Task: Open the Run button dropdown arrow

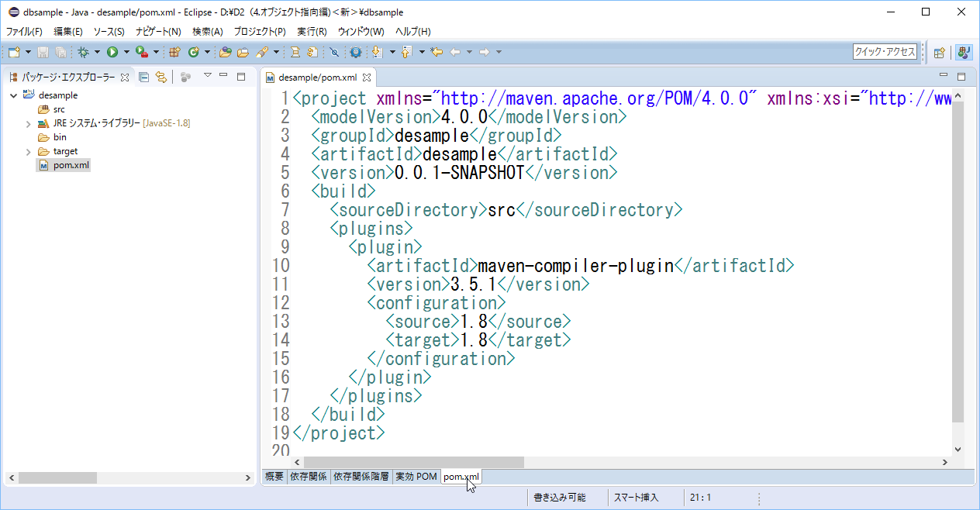Action: coord(126,52)
